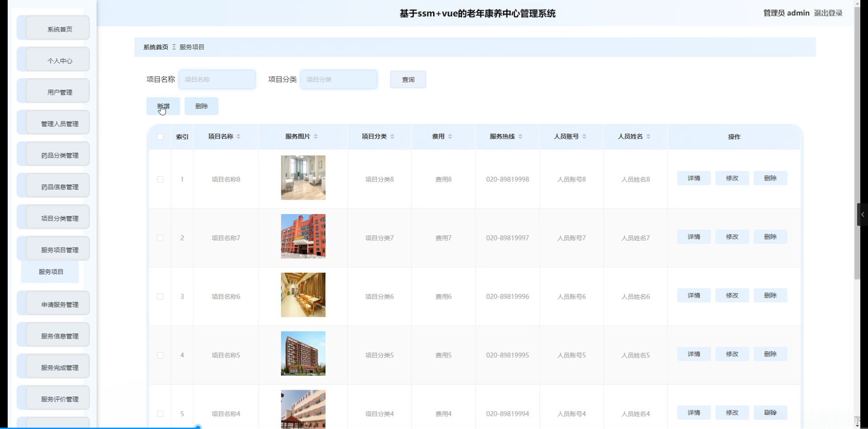The height and width of the screenshot is (429, 868).
Task: Click the page vertical scrollbar thumb
Action: point(857,142)
